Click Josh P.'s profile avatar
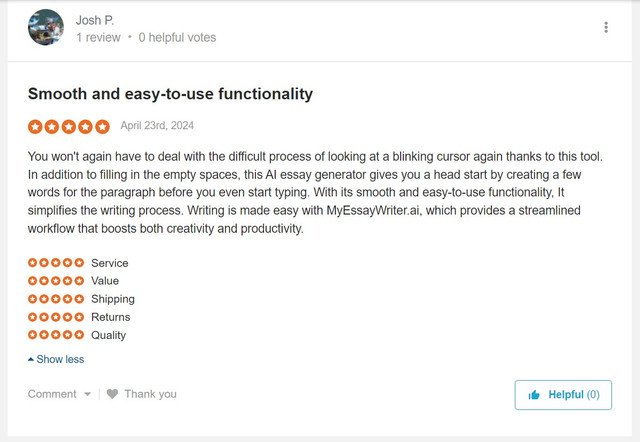The height and width of the screenshot is (442, 640). pyautogui.click(x=46, y=27)
